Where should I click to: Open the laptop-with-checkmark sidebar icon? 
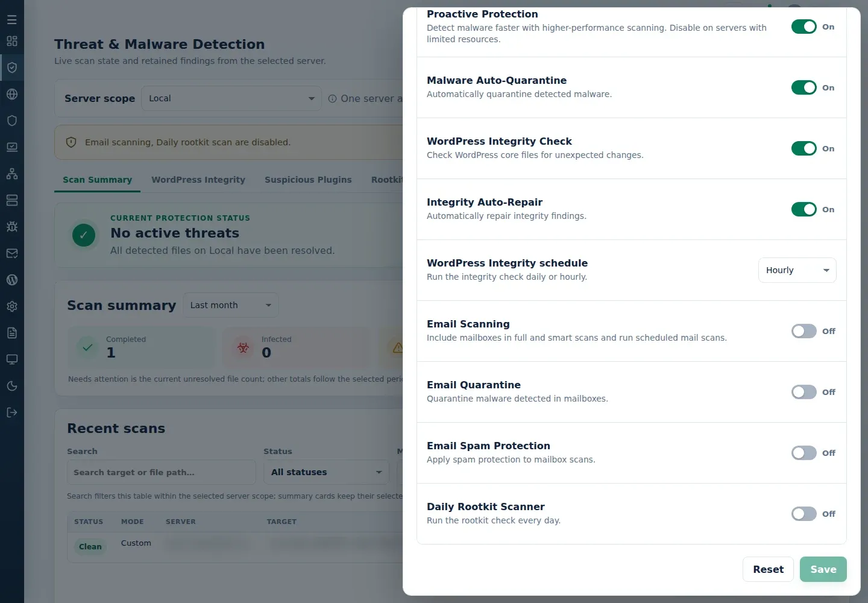coord(12,147)
